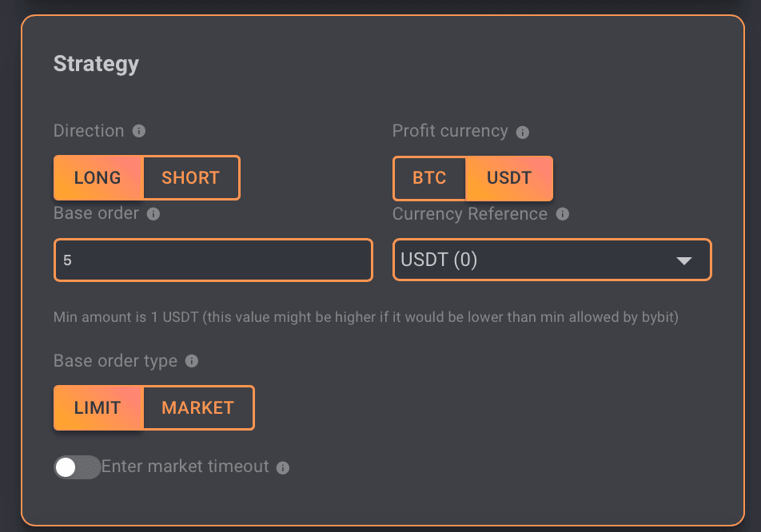Click the Enter market timeout info icon

[x=283, y=467]
